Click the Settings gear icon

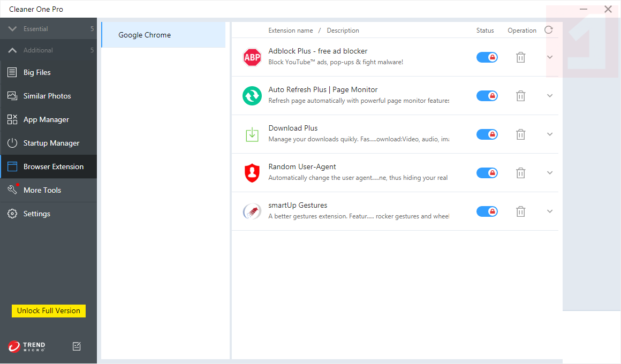click(12, 214)
